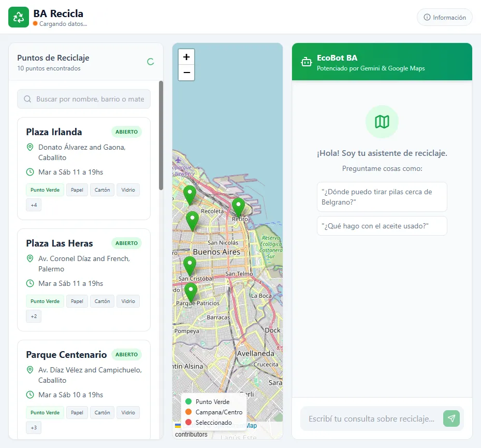Click the map icon in the chat welcome
The image size is (481, 448).
(x=382, y=122)
